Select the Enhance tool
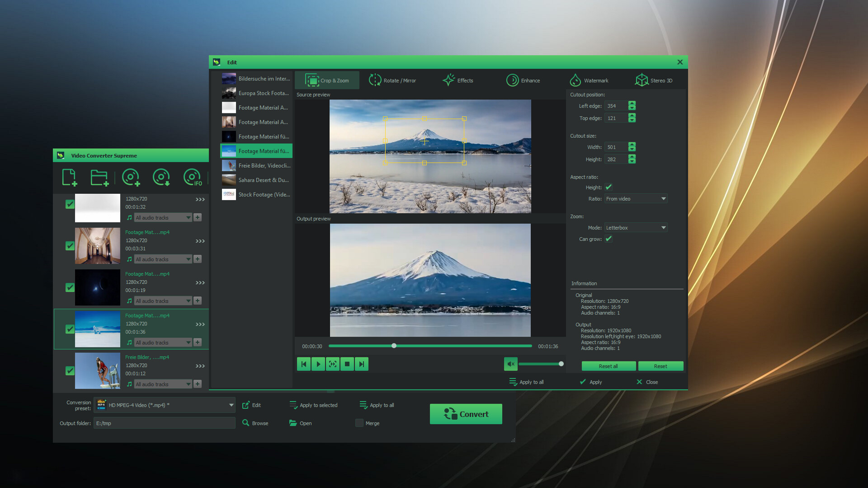 tap(524, 80)
